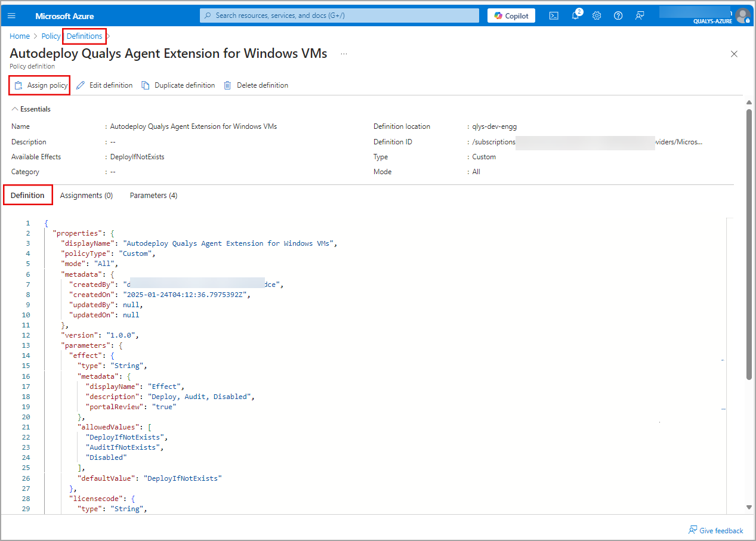The image size is (756, 541).
Task: Close the policy definition blade
Action: click(734, 54)
